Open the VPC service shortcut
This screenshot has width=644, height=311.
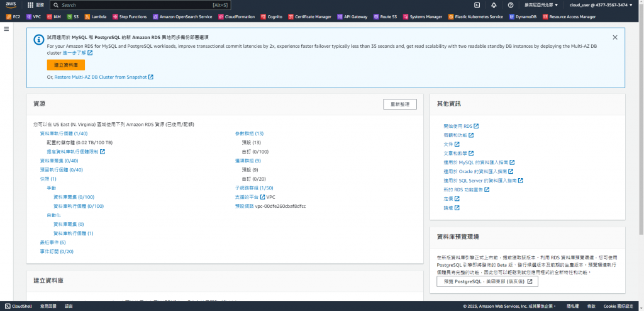(34, 17)
